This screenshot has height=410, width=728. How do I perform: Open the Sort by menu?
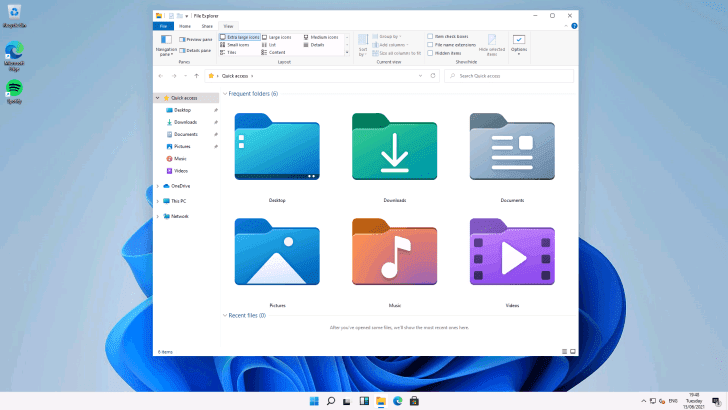coord(363,45)
